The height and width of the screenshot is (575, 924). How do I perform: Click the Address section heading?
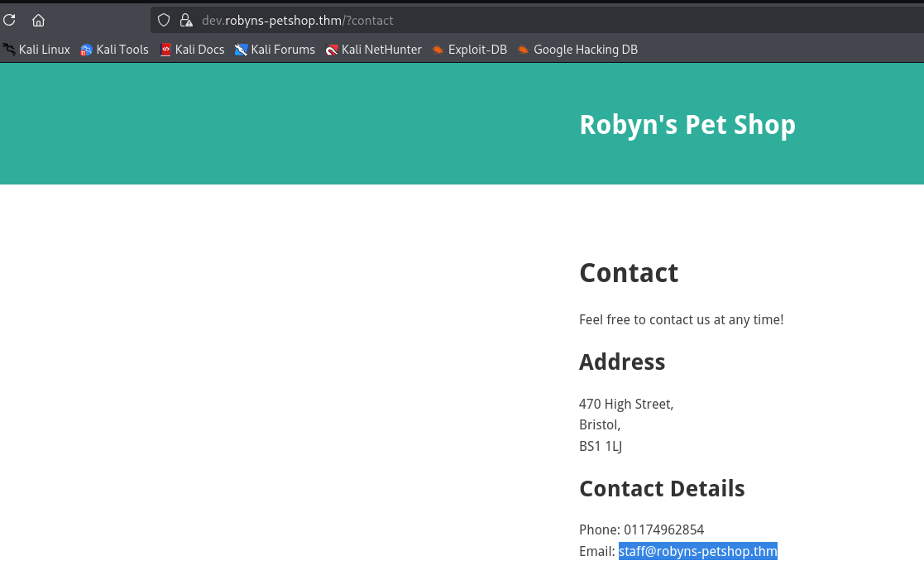622,362
